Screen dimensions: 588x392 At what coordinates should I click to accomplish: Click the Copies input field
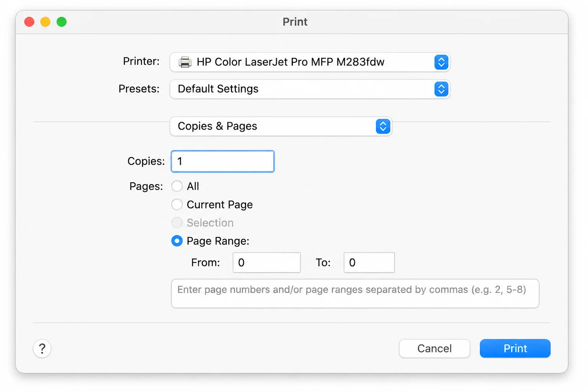(223, 162)
